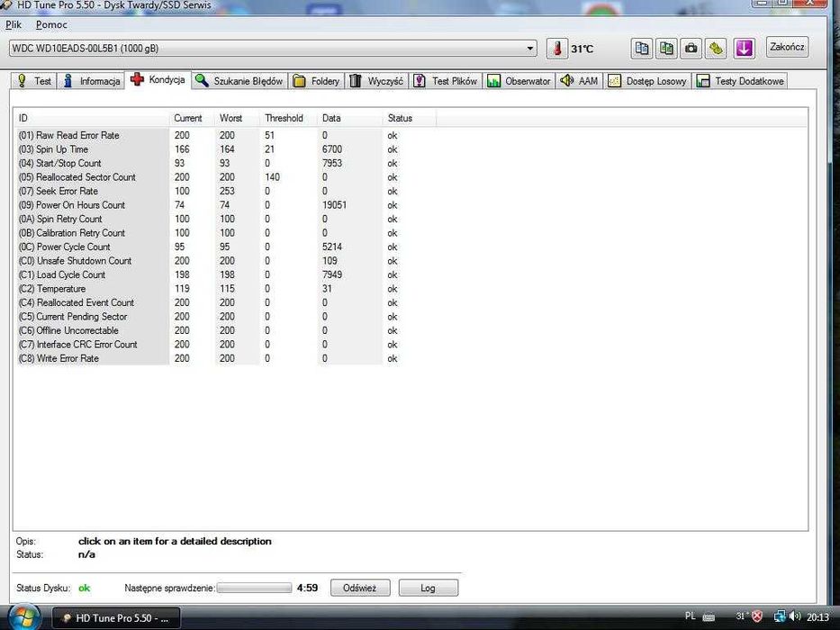Screen dimensions: 840x630
Task: Select the Kondycja tab
Action: pyautogui.click(x=158, y=80)
